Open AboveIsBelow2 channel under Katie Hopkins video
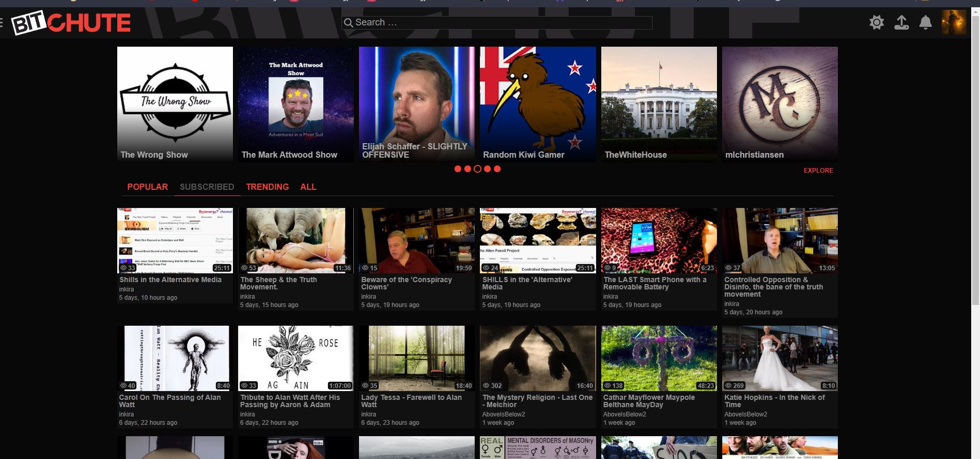The height and width of the screenshot is (459, 980). pyautogui.click(x=746, y=414)
